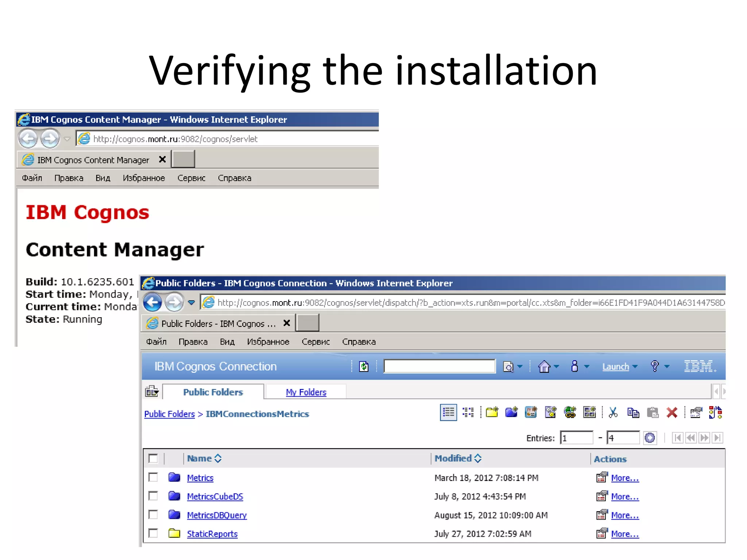Click the Search options magnifier icon
Screen dimensions: 747x560
coord(508,366)
